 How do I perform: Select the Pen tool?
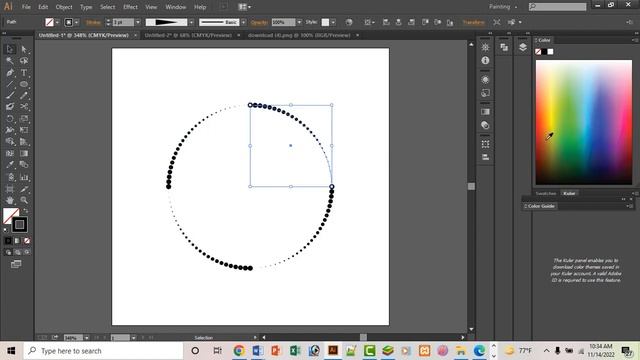[10, 73]
